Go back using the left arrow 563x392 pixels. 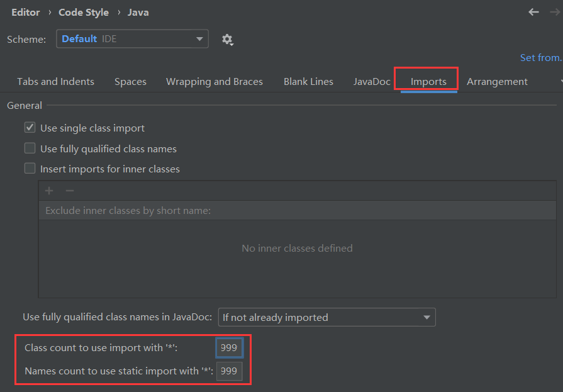pos(533,12)
